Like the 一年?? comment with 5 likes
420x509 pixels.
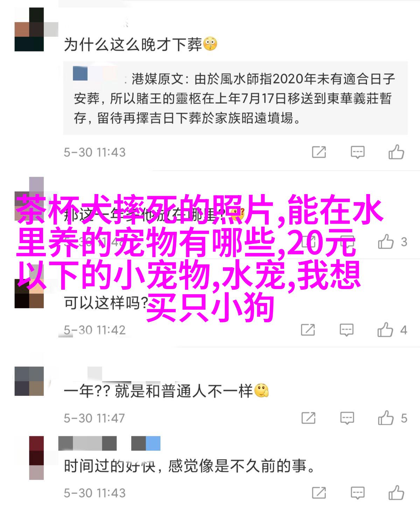pyautogui.click(x=385, y=418)
